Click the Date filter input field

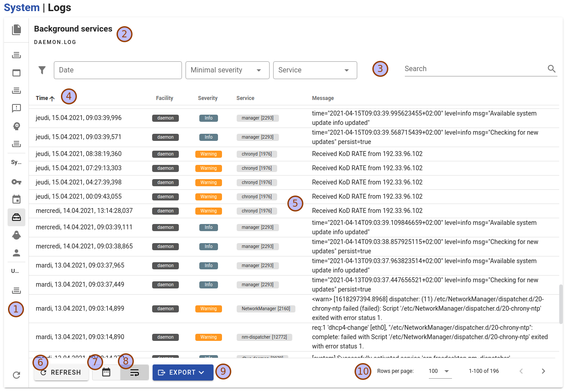pyautogui.click(x=117, y=70)
